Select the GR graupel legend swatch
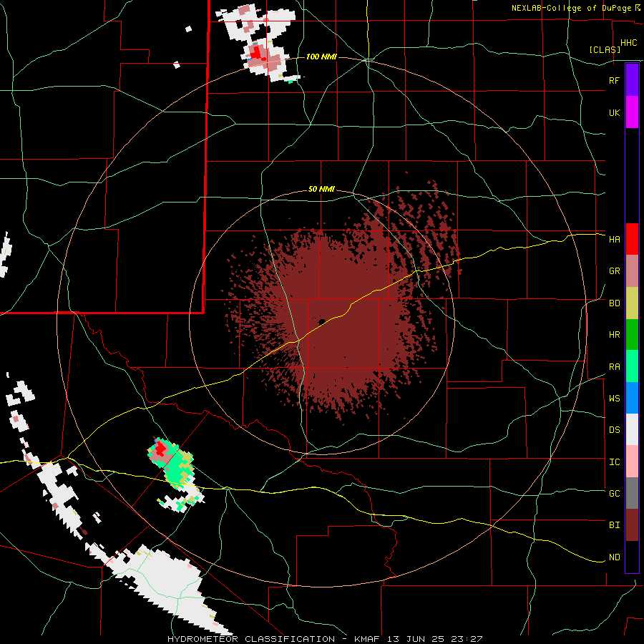644x644 pixels. [632, 271]
